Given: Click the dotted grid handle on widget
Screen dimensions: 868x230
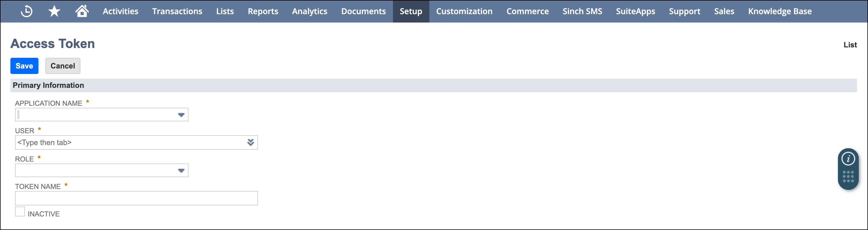Looking at the screenshot, I should point(848,177).
